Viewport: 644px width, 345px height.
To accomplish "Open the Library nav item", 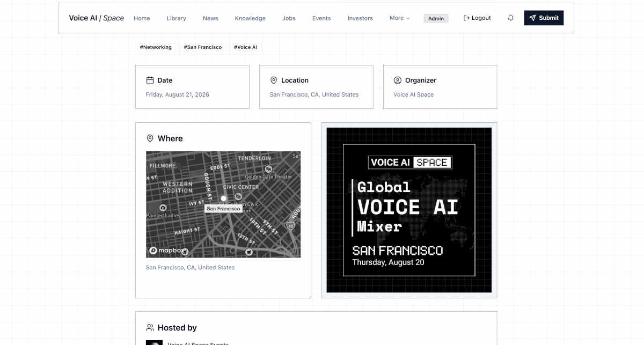I will 176,18.
